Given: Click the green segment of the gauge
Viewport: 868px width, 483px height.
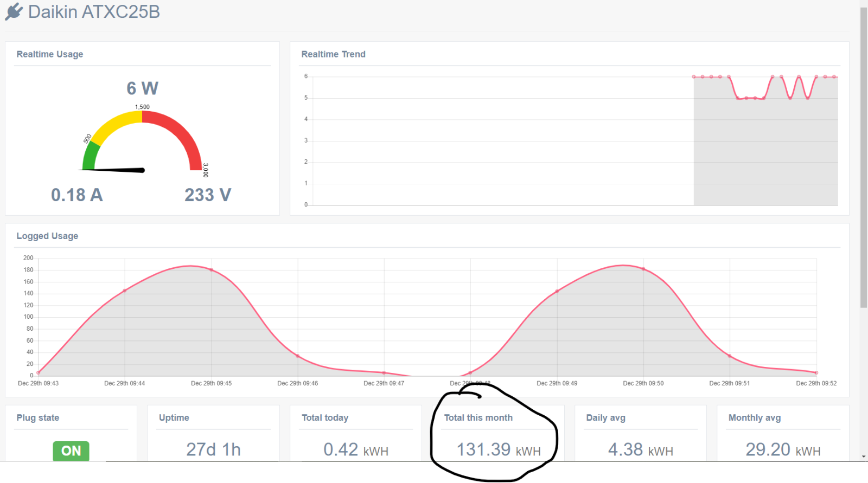Looking at the screenshot, I should (x=91, y=156).
